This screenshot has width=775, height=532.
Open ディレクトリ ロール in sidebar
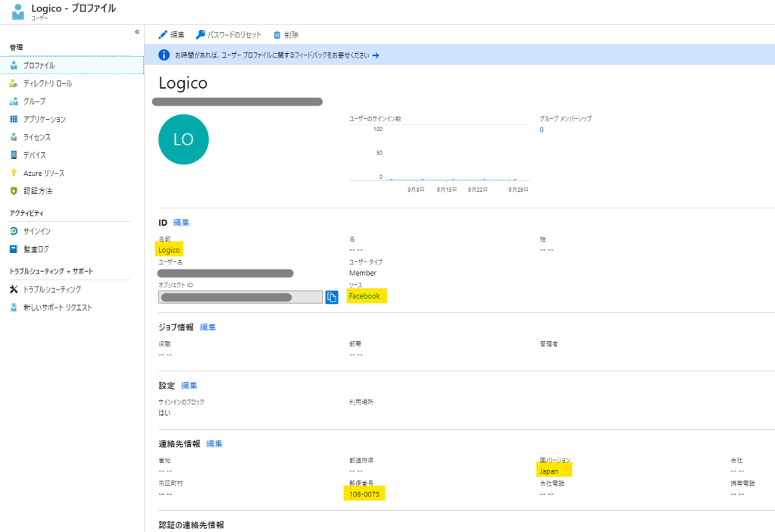pos(48,83)
